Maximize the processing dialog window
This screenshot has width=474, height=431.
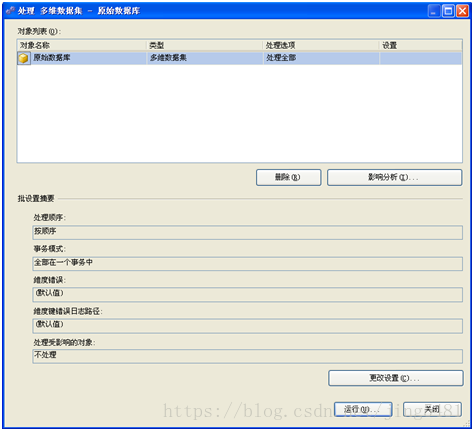448,11
